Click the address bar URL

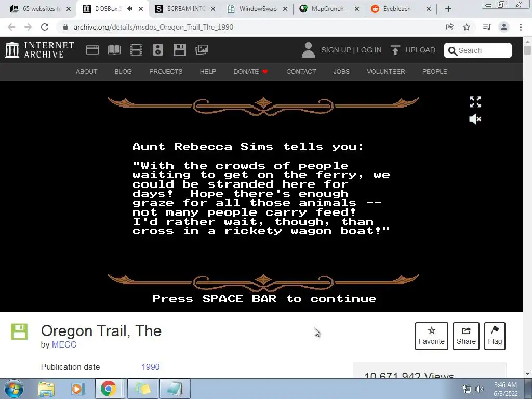point(153,27)
